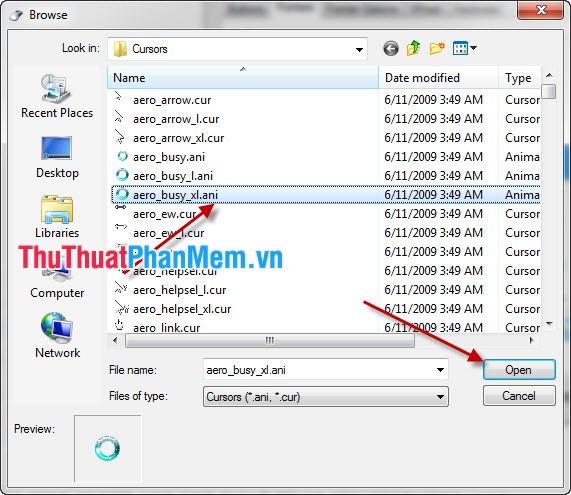Click the Cancel button

click(519, 396)
